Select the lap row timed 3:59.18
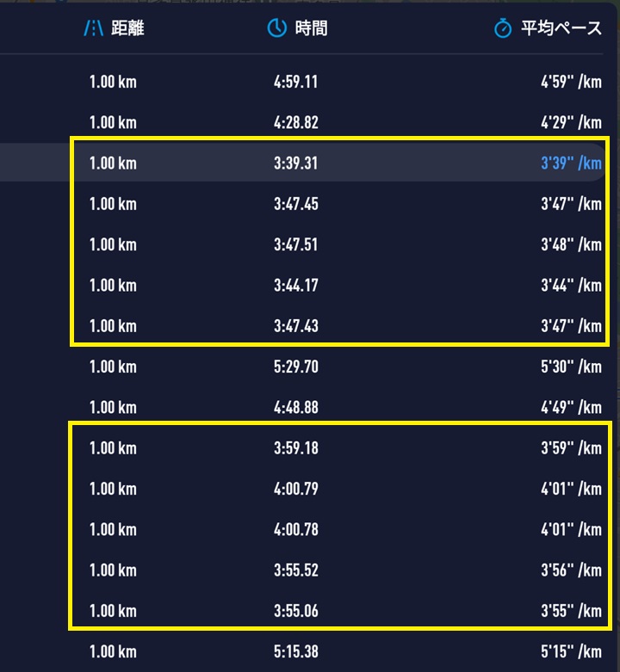Screen dimensions: 620x672 pos(302,448)
